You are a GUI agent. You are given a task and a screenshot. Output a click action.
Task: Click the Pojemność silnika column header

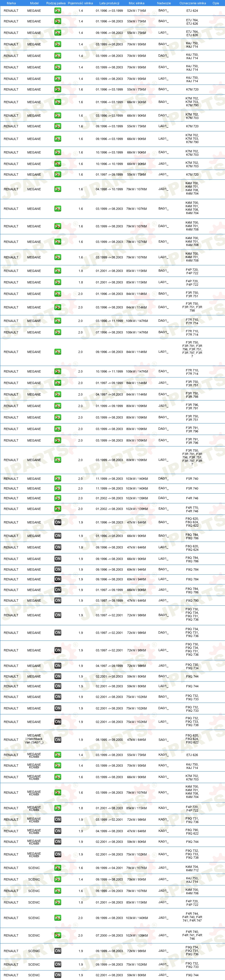pos(80,3)
